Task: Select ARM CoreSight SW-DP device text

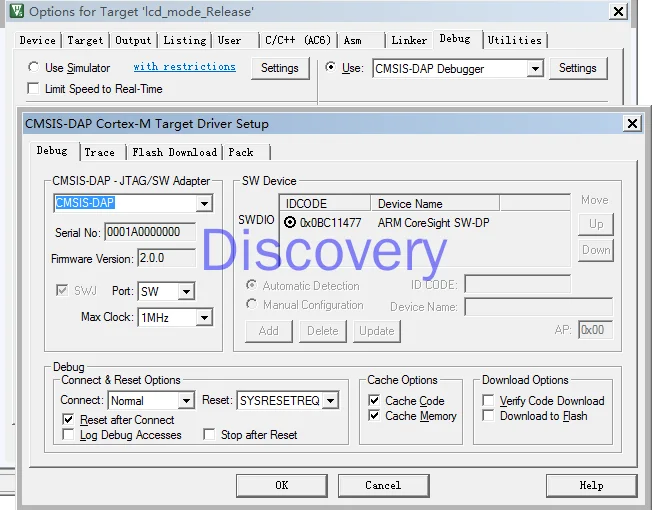Action: click(433, 223)
